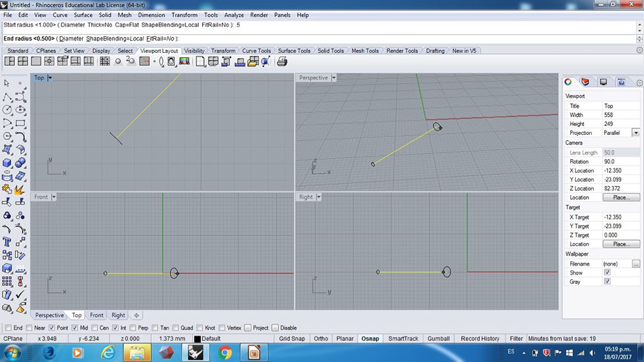The width and height of the screenshot is (644, 362).
Task: Open the monitor icon tab in properties panel
Action: [x=603, y=82]
